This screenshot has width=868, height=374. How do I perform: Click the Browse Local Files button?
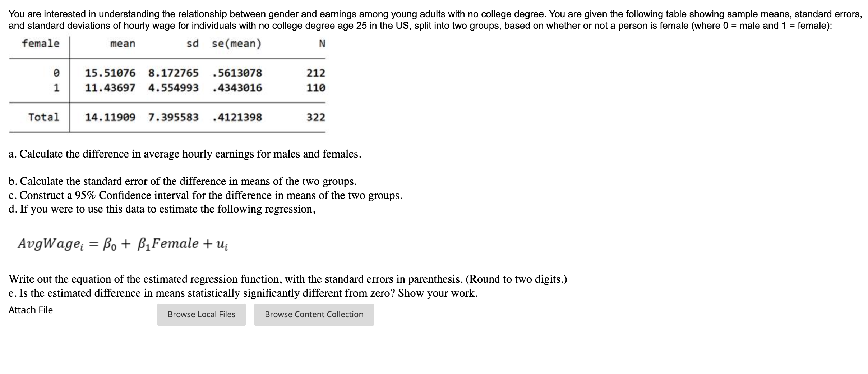click(x=201, y=314)
